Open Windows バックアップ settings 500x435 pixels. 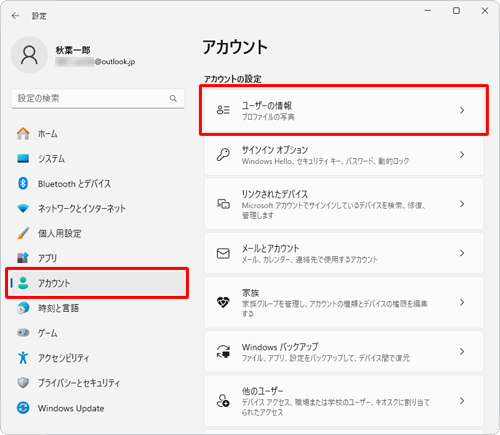pos(344,351)
